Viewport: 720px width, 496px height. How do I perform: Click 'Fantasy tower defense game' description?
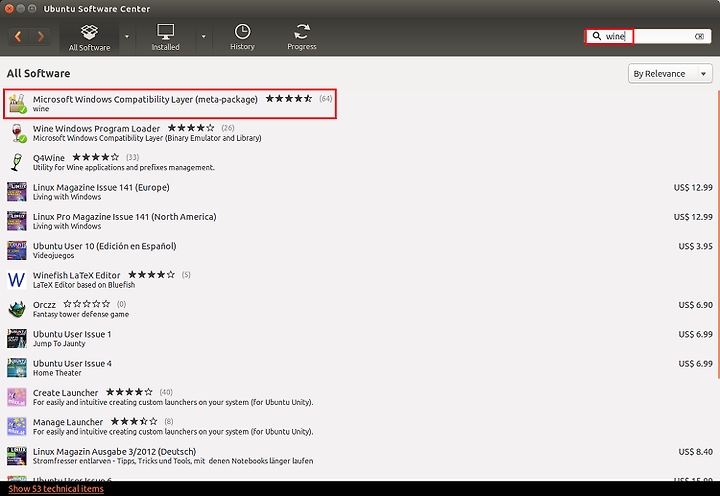click(x=81, y=315)
